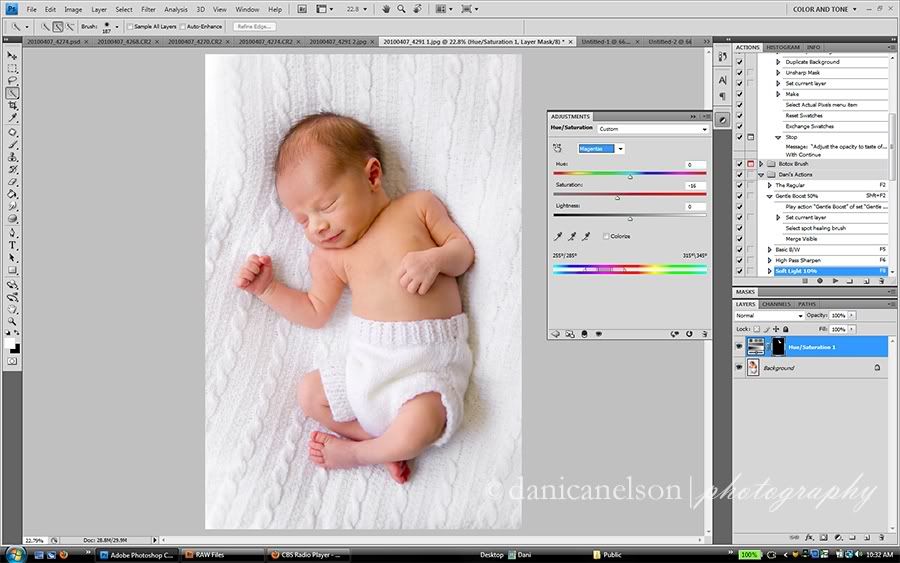Select the Brush tool

(12, 145)
